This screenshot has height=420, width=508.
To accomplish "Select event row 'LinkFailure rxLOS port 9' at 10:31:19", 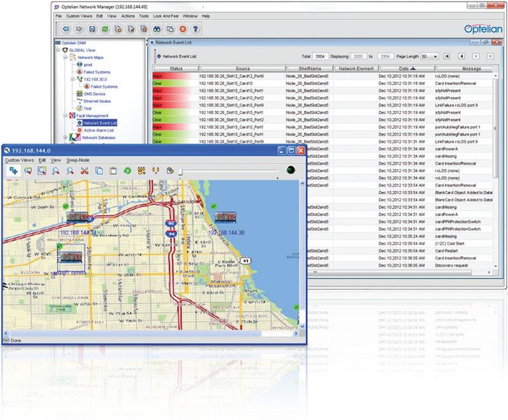I will 323,105.
